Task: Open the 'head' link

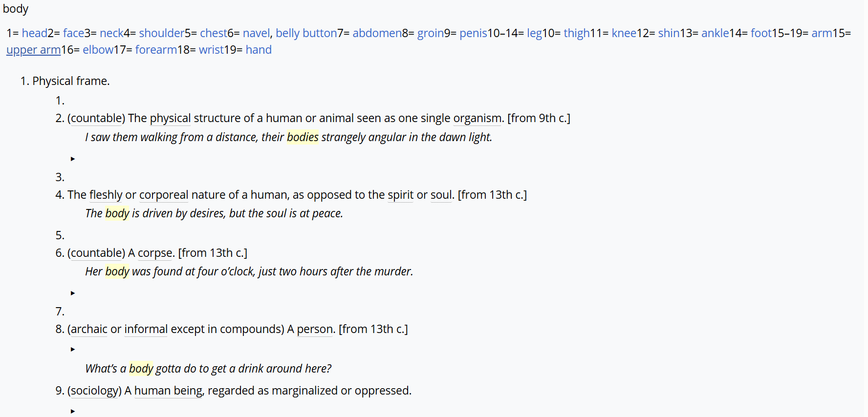Action: tap(35, 33)
